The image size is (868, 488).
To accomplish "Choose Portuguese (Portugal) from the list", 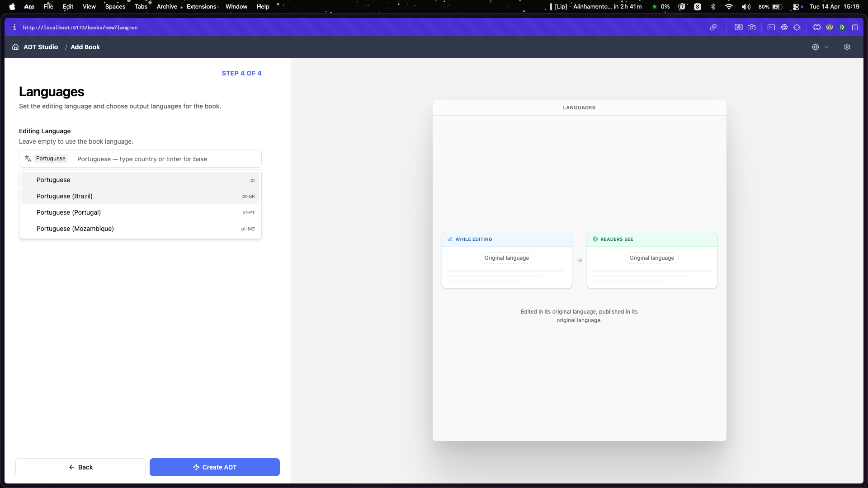I will pos(140,212).
